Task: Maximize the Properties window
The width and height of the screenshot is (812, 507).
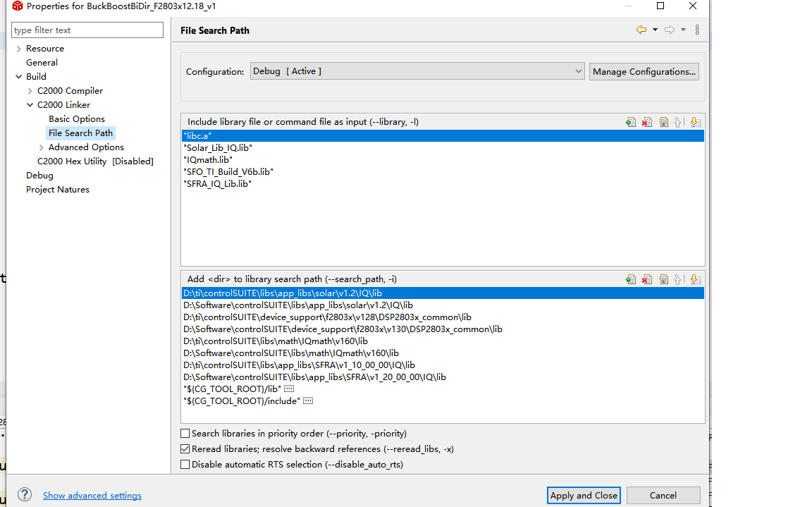Action: tap(660, 6)
